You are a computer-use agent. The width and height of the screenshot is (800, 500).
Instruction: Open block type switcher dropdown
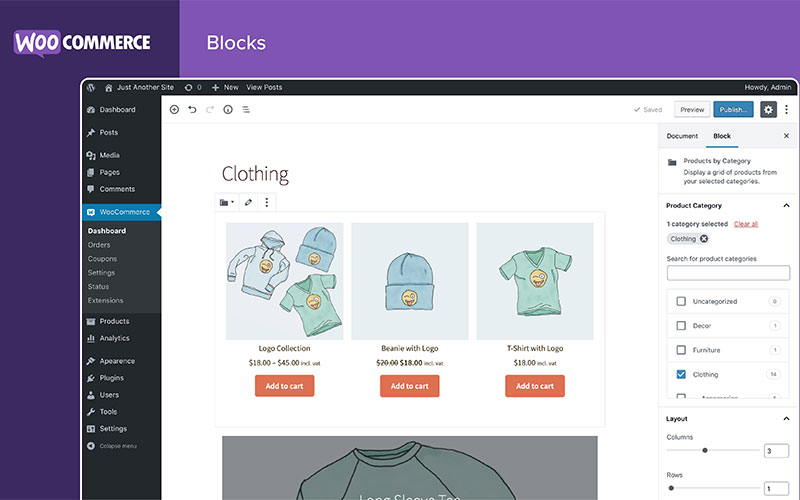tap(227, 202)
